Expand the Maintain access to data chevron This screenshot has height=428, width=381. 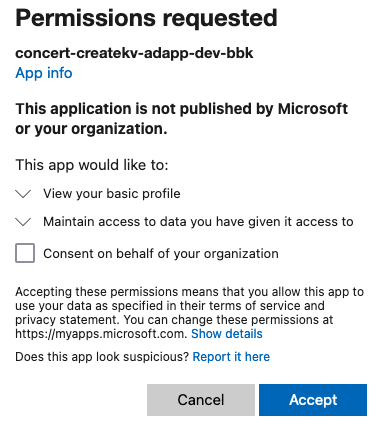pyautogui.click(x=23, y=222)
